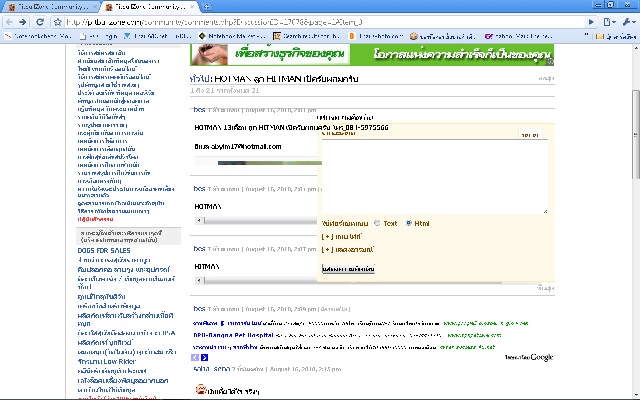
Task: Open the orange Blogger icon bookmark
Action: pyautogui.click(x=376, y=36)
